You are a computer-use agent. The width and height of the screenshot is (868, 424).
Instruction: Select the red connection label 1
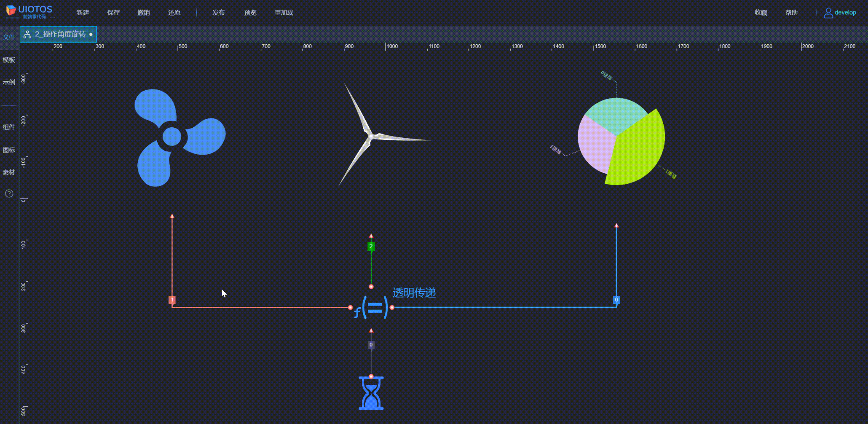(172, 300)
